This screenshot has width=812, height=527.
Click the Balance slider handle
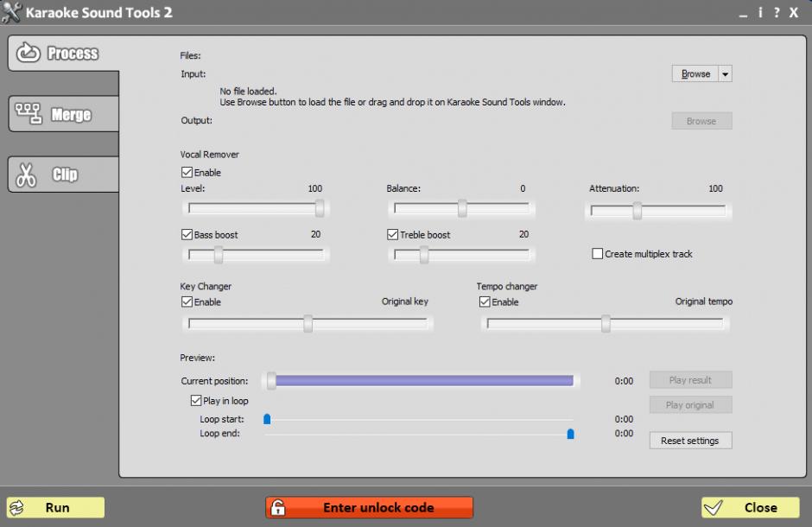tap(462, 208)
